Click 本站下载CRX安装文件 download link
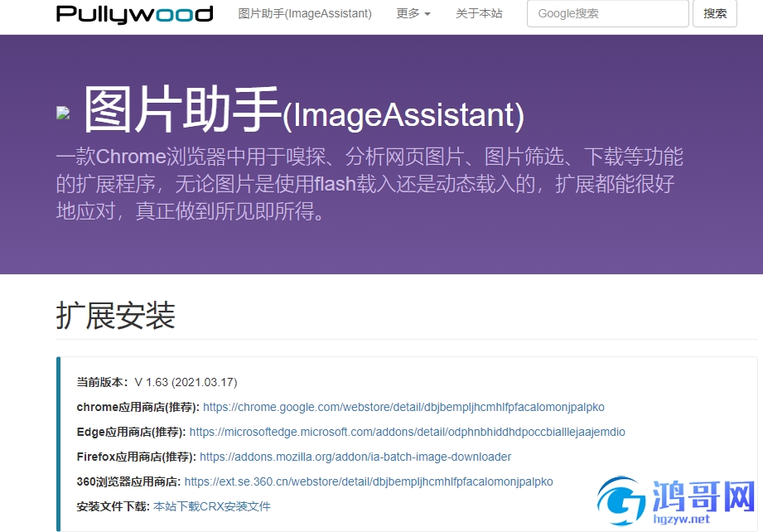763x532 pixels. pos(212,506)
